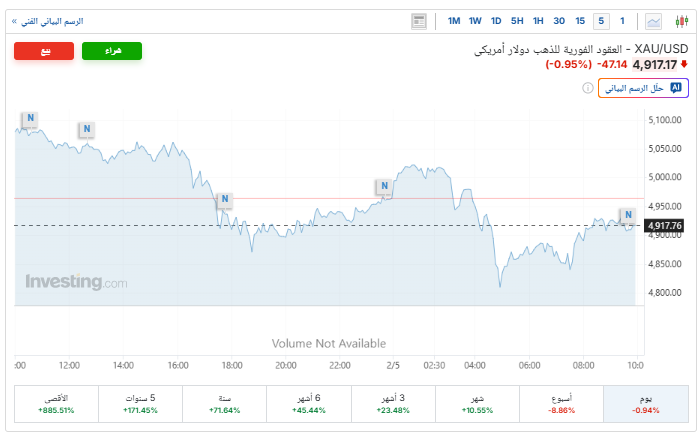Switch to the 1M chart interval
This screenshot has width=699, height=439.
(x=453, y=21)
